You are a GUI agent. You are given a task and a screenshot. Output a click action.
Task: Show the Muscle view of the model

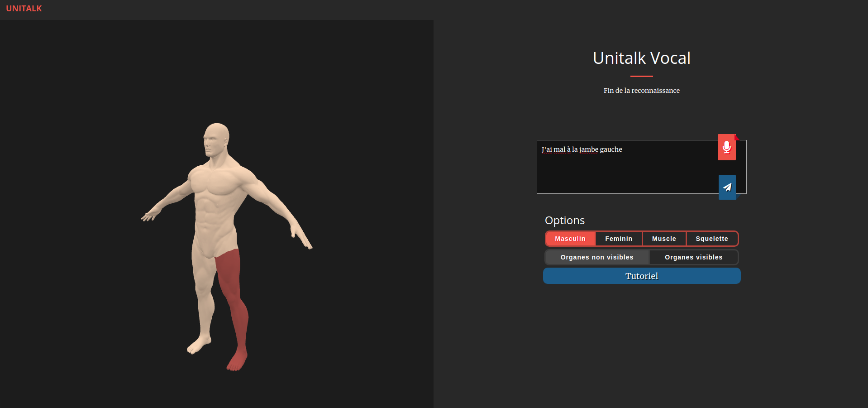pos(663,239)
